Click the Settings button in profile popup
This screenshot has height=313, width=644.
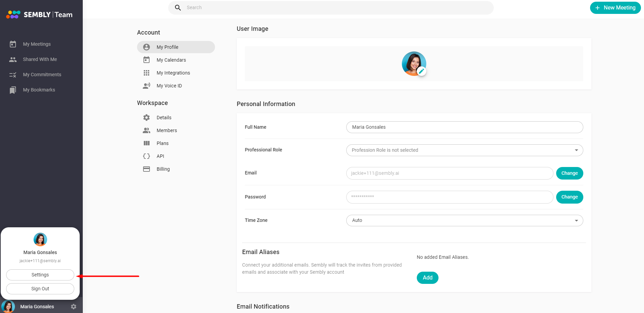point(40,275)
